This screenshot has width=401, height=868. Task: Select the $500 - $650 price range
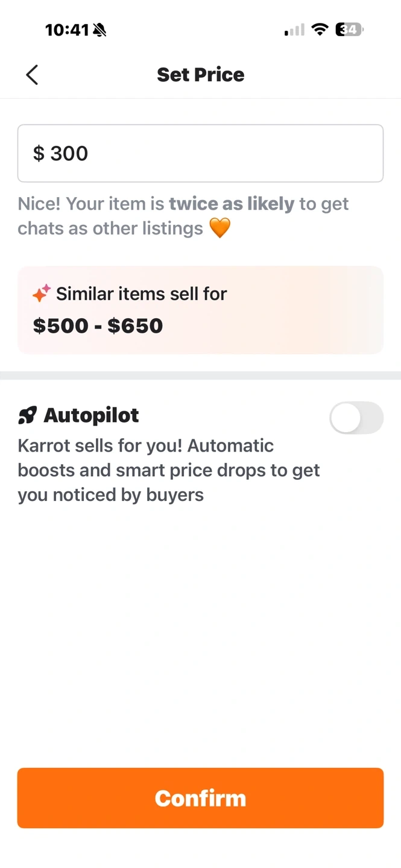point(98,325)
